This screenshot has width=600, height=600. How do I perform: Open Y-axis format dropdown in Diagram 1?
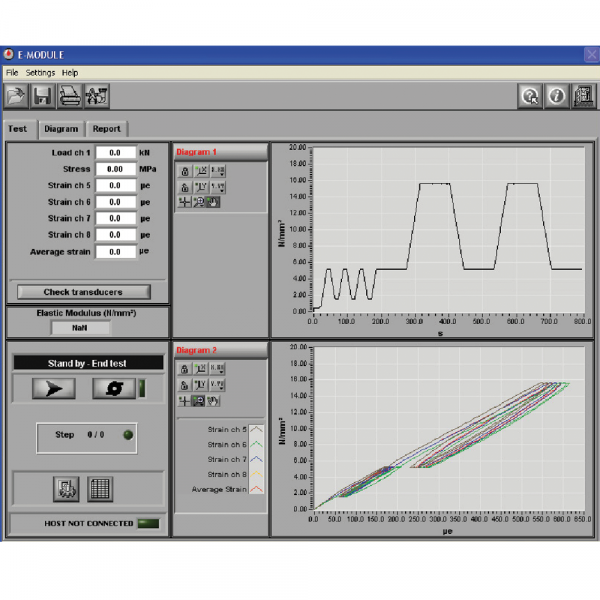pyautogui.click(x=218, y=187)
